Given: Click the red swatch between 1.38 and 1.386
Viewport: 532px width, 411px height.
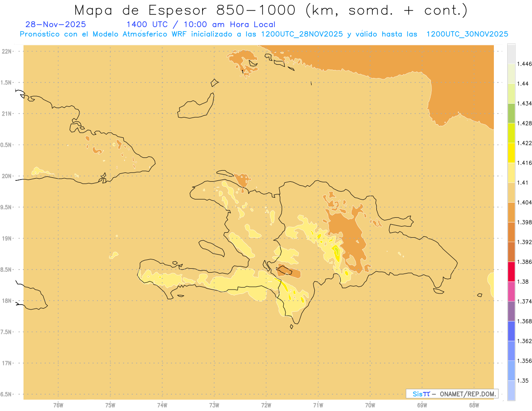Looking at the screenshot, I should (x=511, y=272).
